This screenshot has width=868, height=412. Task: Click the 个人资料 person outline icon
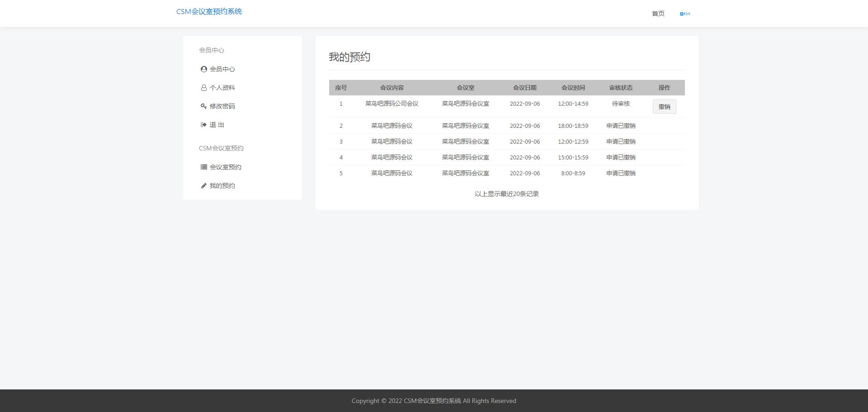203,88
